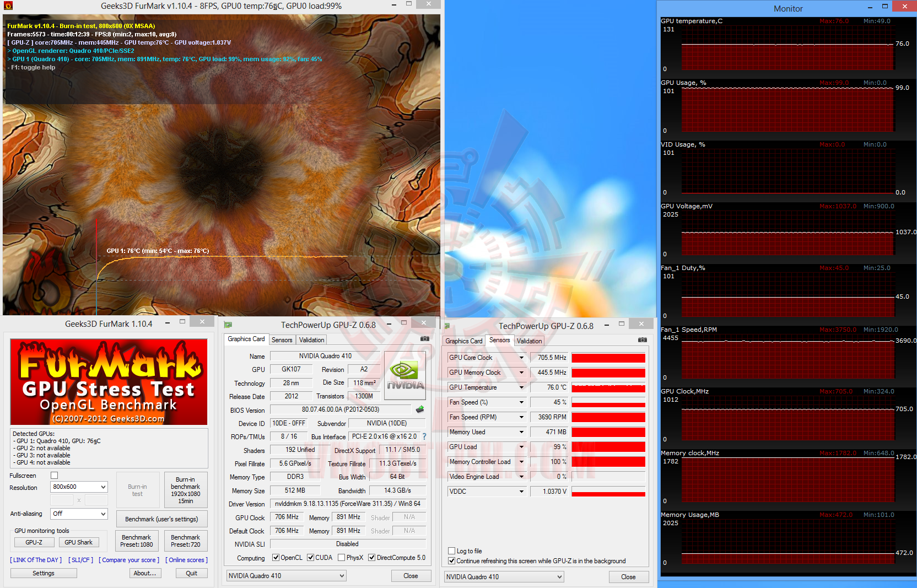The image size is (917, 588).
Task: Run Benchmark Preset:720
Action: (x=186, y=541)
